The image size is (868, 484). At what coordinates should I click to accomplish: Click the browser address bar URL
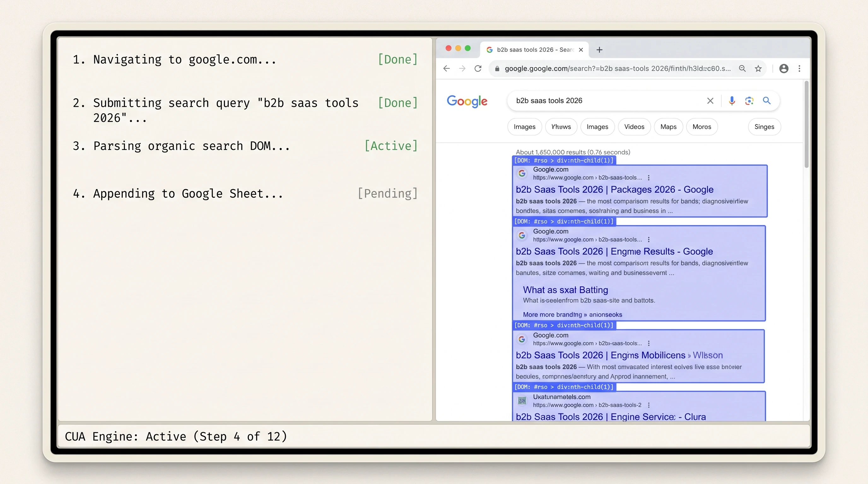[618, 69]
